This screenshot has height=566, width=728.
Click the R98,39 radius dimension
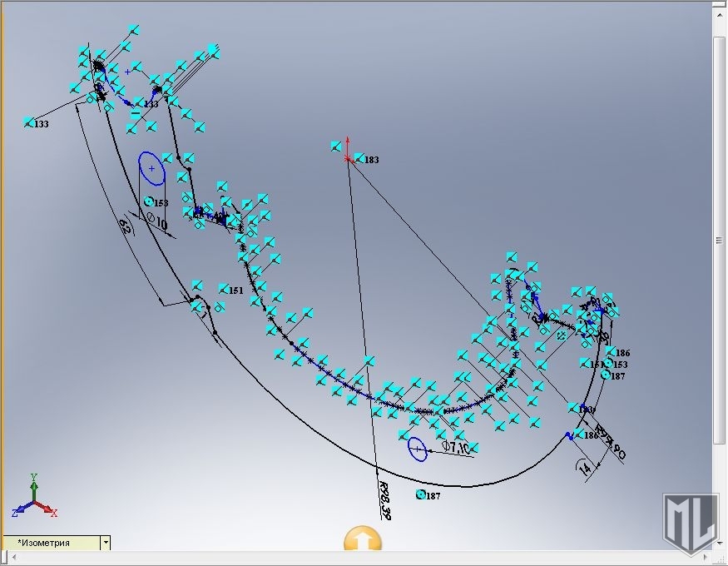click(384, 499)
